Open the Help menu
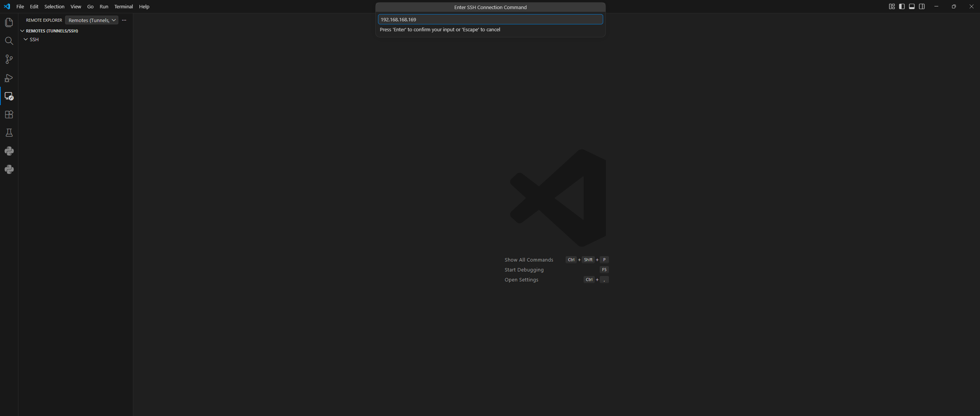980x416 pixels. click(x=144, y=7)
